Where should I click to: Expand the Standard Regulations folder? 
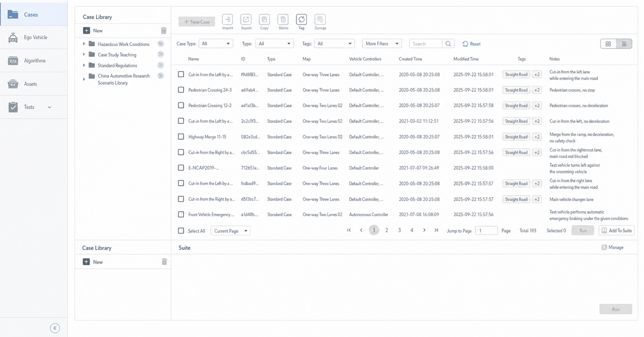tap(84, 65)
